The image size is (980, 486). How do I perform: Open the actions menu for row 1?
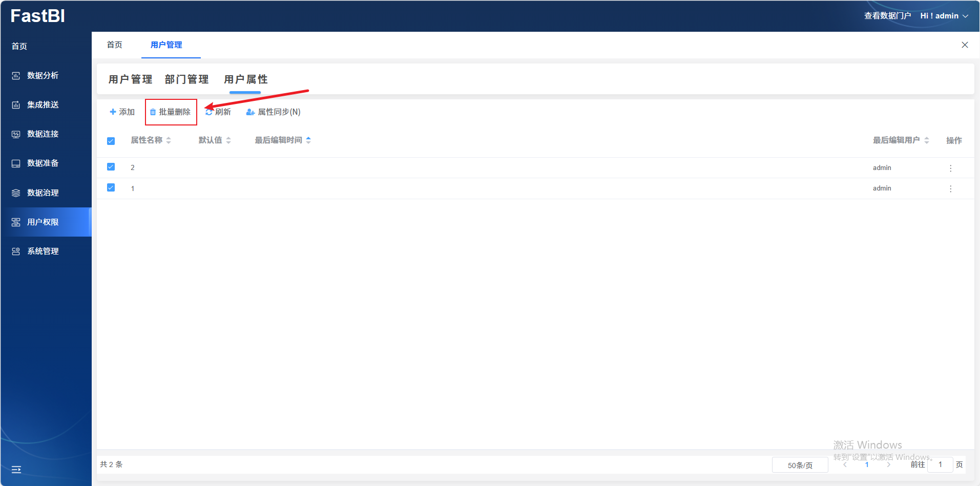pyautogui.click(x=950, y=189)
